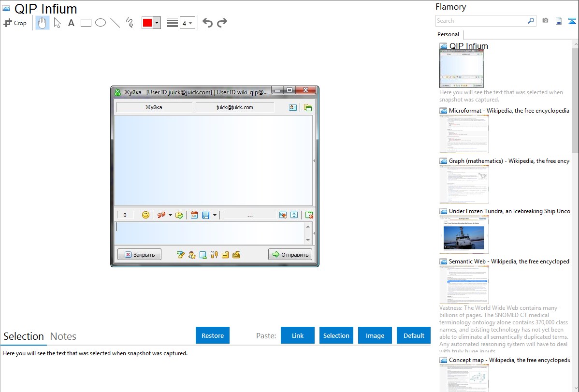The width and height of the screenshot is (579, 392).
Task: Click the Flamory search field
Action: pos(481,21)
